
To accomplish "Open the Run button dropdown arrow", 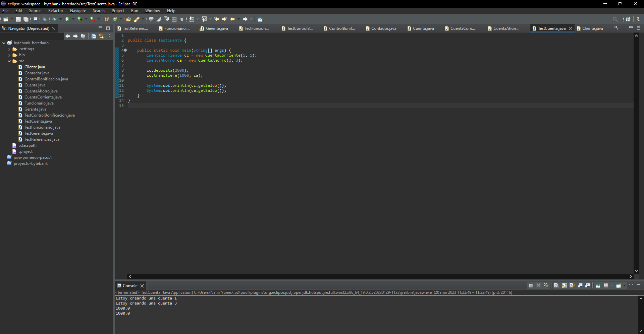I will click(x=73, y=19).
